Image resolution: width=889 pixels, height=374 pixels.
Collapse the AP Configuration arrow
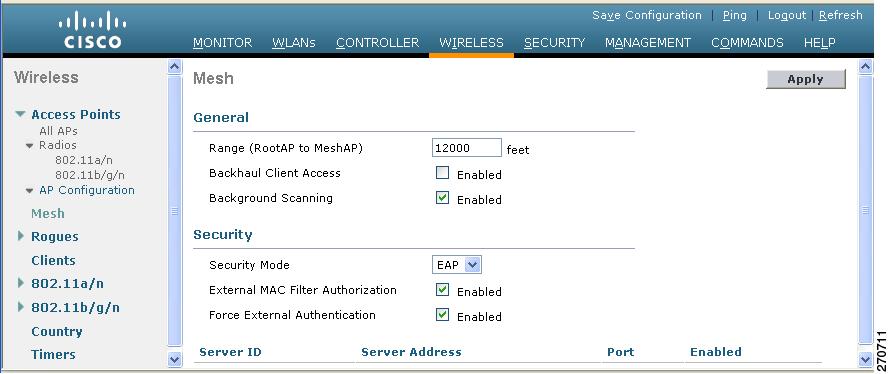[x=29, y=191]
